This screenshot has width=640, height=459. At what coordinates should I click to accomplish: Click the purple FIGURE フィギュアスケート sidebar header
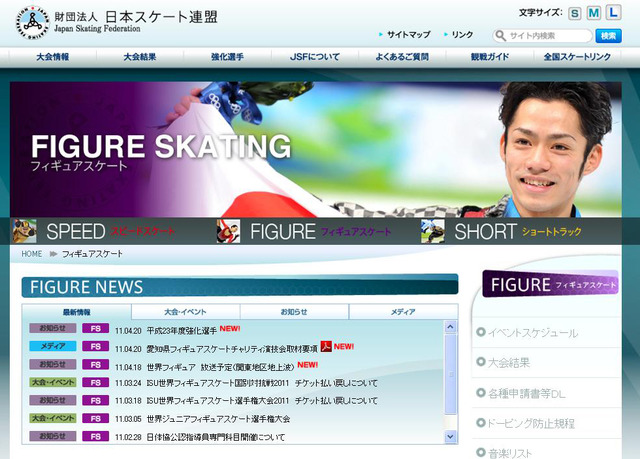point(550,284)
